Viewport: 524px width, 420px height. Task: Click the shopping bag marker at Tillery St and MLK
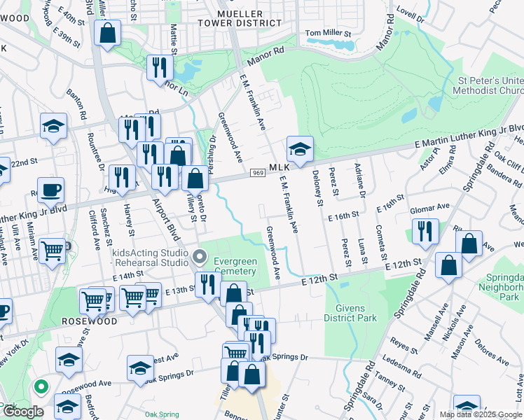195,181
